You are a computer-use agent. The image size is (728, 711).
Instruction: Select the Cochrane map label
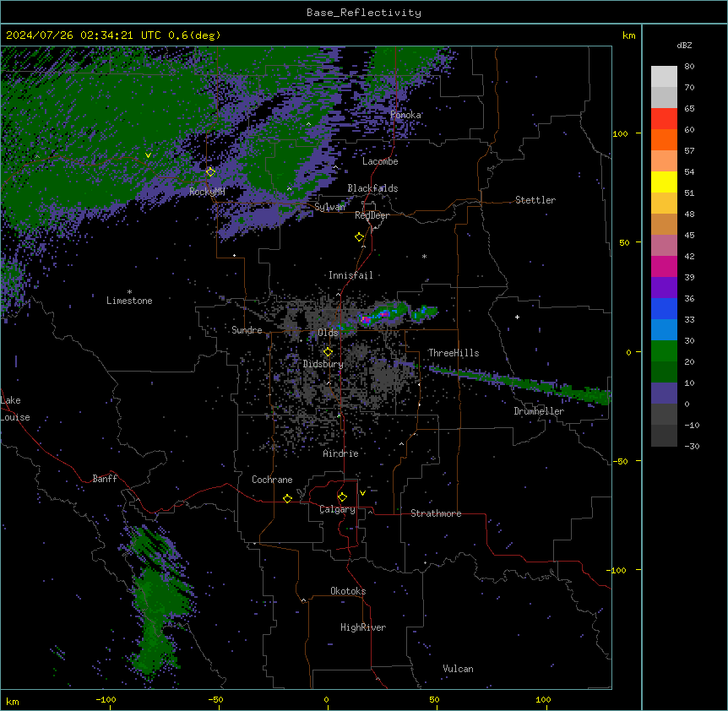tap(272, 480)
